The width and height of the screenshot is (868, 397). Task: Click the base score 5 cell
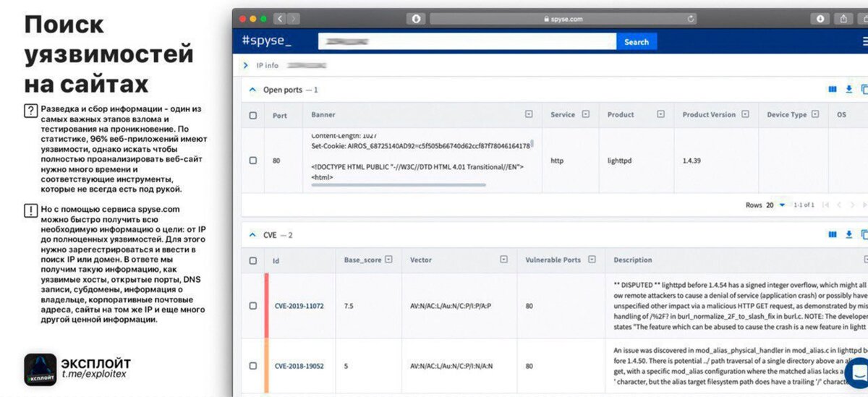point(346,366)
